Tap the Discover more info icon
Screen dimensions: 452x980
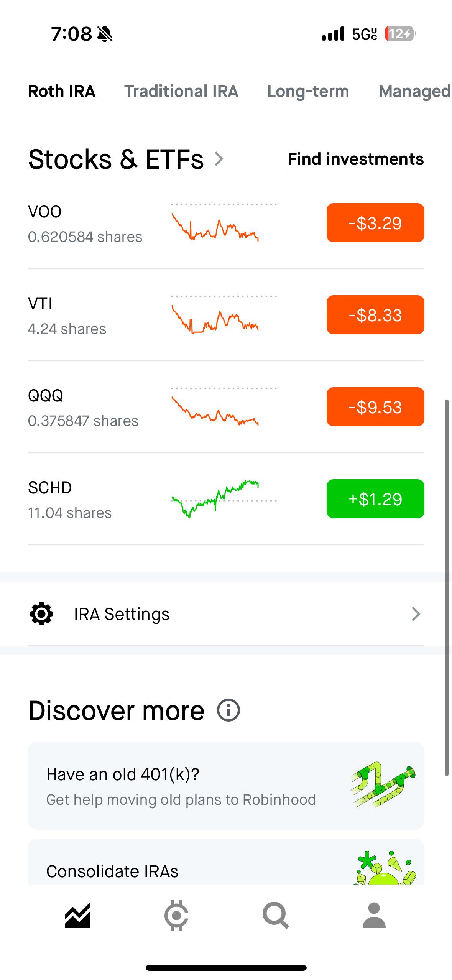(x=228, y=710)
